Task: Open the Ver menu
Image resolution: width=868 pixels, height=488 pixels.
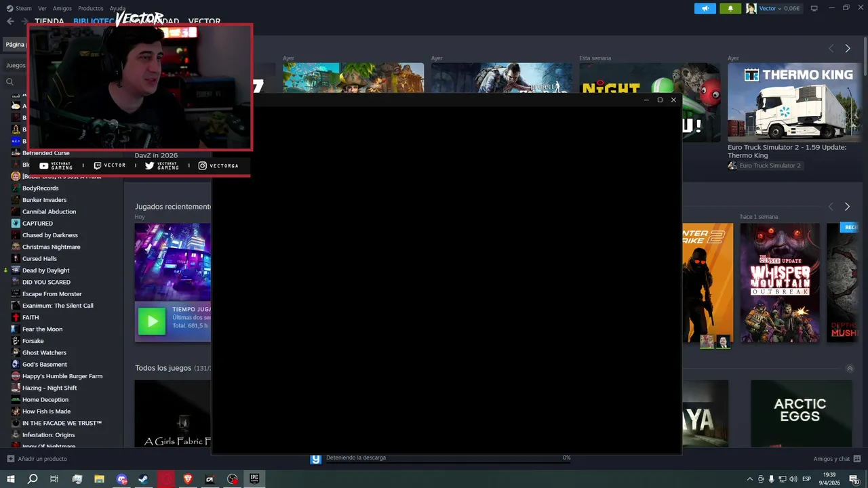Action: (42, 8)
